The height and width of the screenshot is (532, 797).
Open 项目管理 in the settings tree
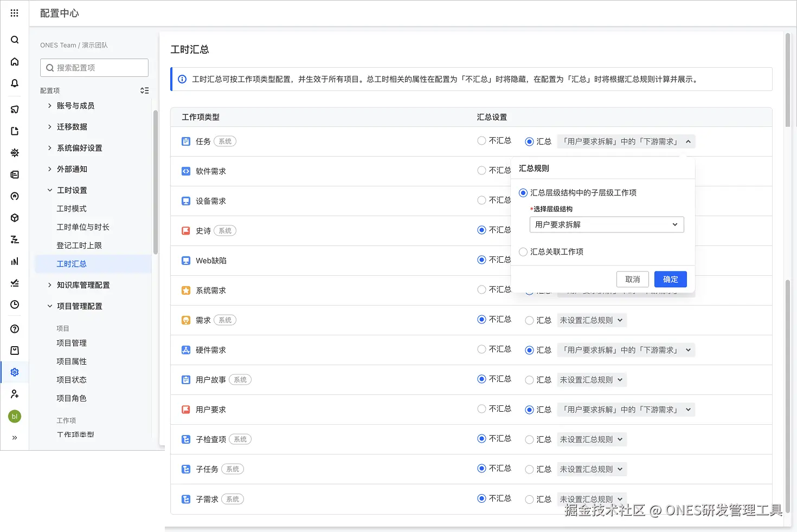click(72, 343)
